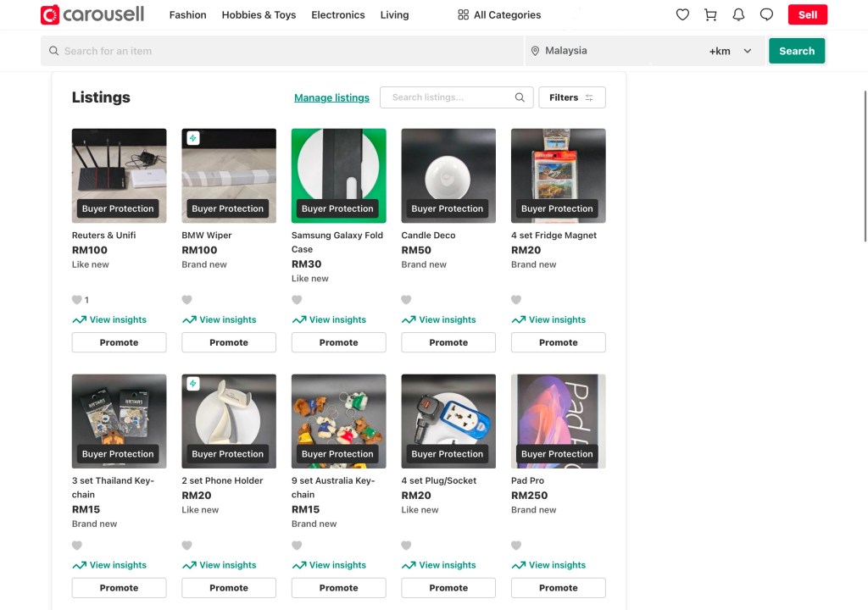The image size is (868, 610).
Task: Open the wishlist heart icon in header
Action: point(682,14)
